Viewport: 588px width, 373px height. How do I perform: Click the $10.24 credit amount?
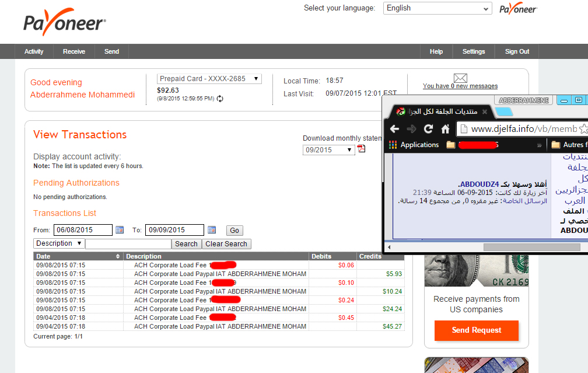tap(392, 292)
